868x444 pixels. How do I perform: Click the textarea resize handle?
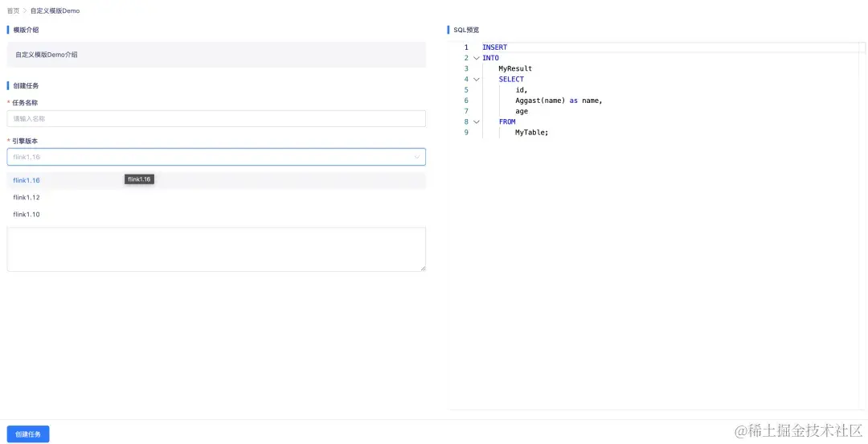click(x=423, y=269)
